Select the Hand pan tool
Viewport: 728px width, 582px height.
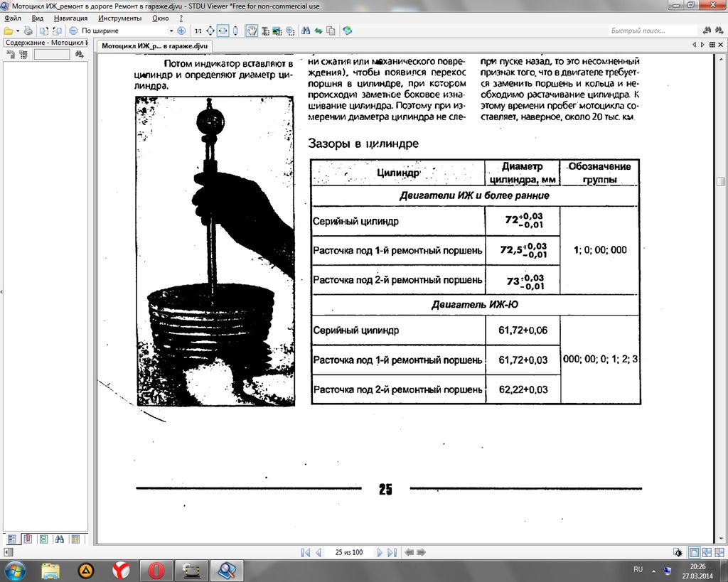click(252, 31)
